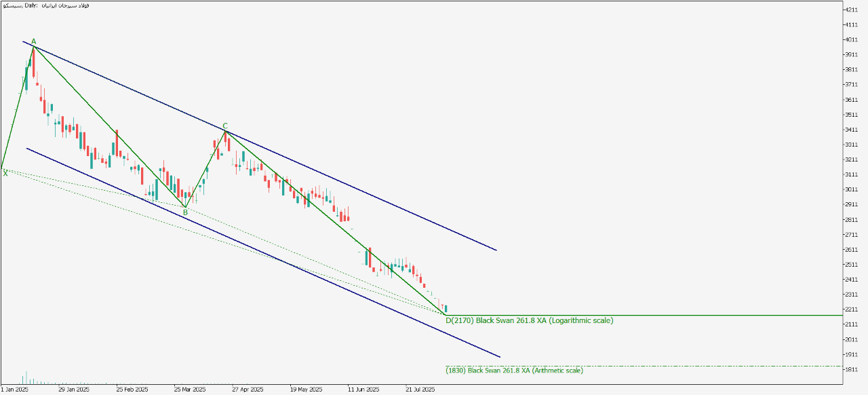This screenshot has width=868, height=395.
Task: Click the 25 Mar 2025 date label
Action: click(190, 390)
